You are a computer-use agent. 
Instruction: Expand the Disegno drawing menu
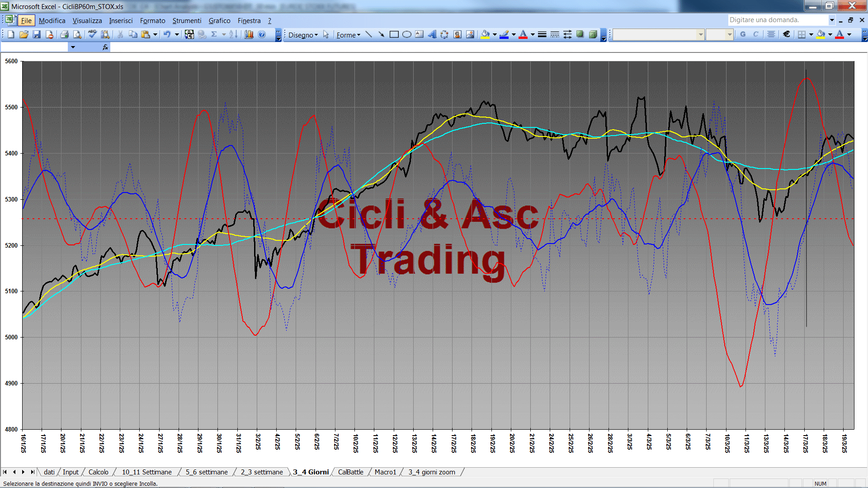point(303,35)
